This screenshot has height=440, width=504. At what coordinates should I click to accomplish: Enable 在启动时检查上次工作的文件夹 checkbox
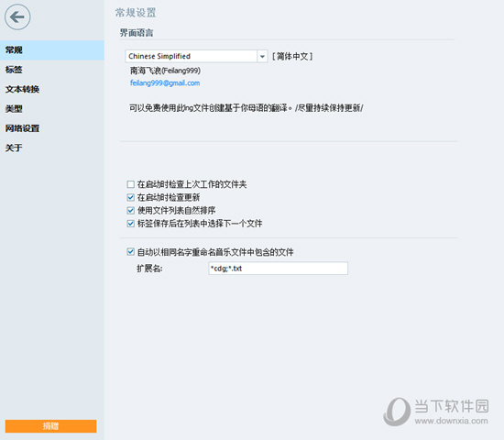[130, 184]
